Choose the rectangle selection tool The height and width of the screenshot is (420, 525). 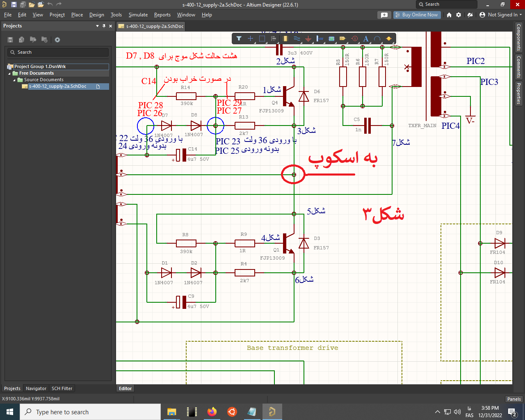(262, 39)
